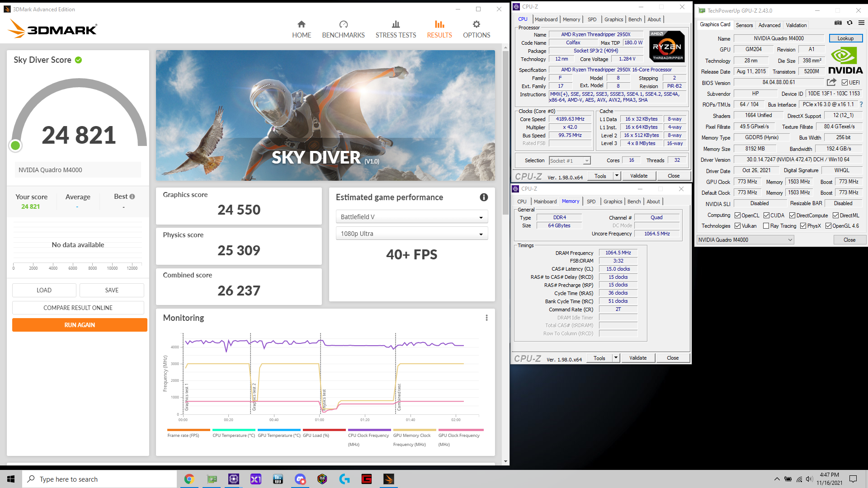Toggle the OpenCL checkbox in GPU-Z
Image resolution: width=868 pixels, height=488 pixels.
(x=737, y=216)
